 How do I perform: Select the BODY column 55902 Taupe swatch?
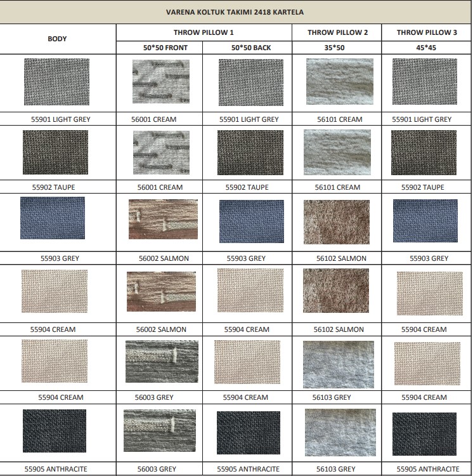(55, 152)
